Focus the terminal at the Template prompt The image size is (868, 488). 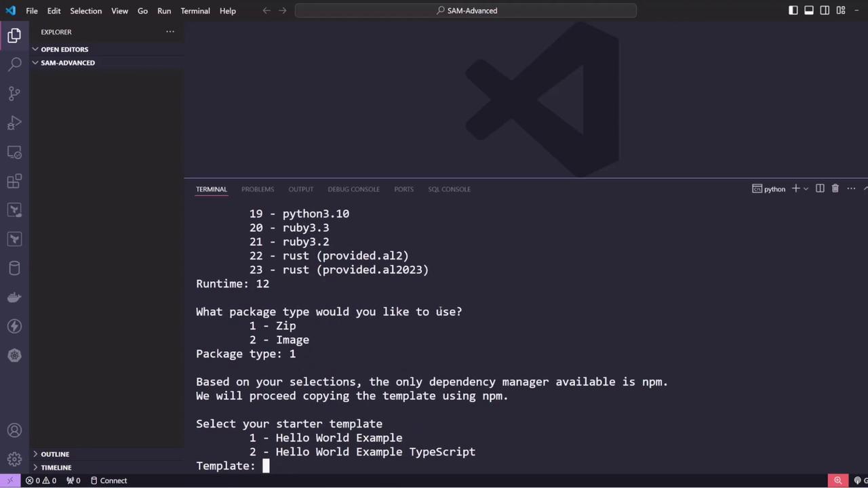coord(266,466)
